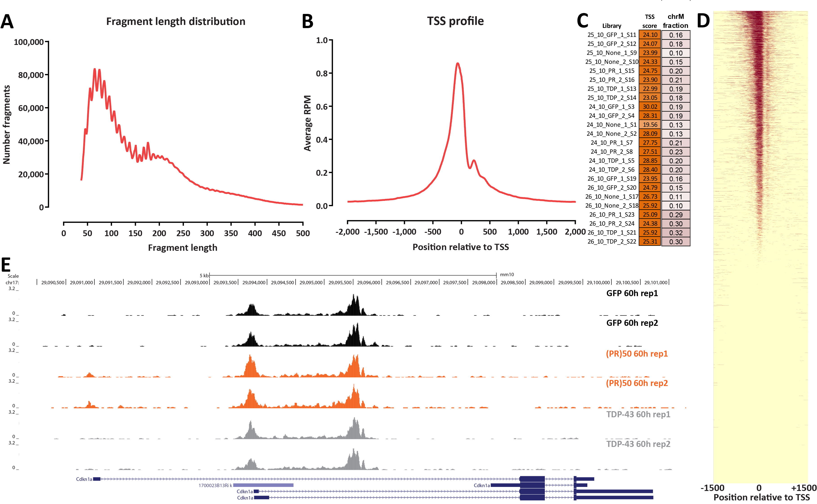Click the mm10 genome label
Viewport: 817px width, 504px height.
coord(507,275)
